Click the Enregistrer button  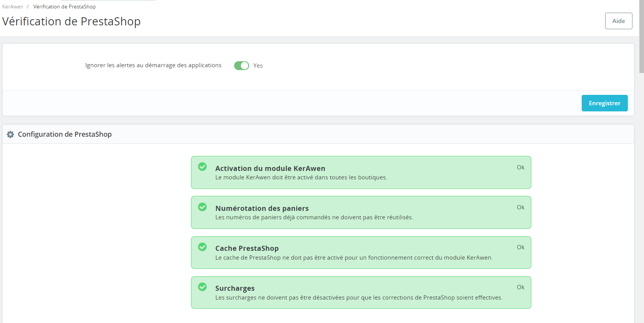[x=604, y=103]
